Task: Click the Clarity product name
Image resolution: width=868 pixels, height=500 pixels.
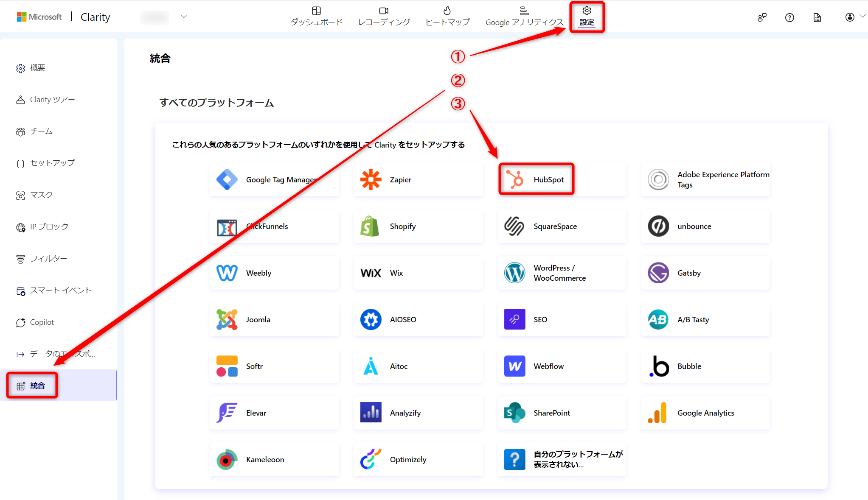Action: click(95, 17)
